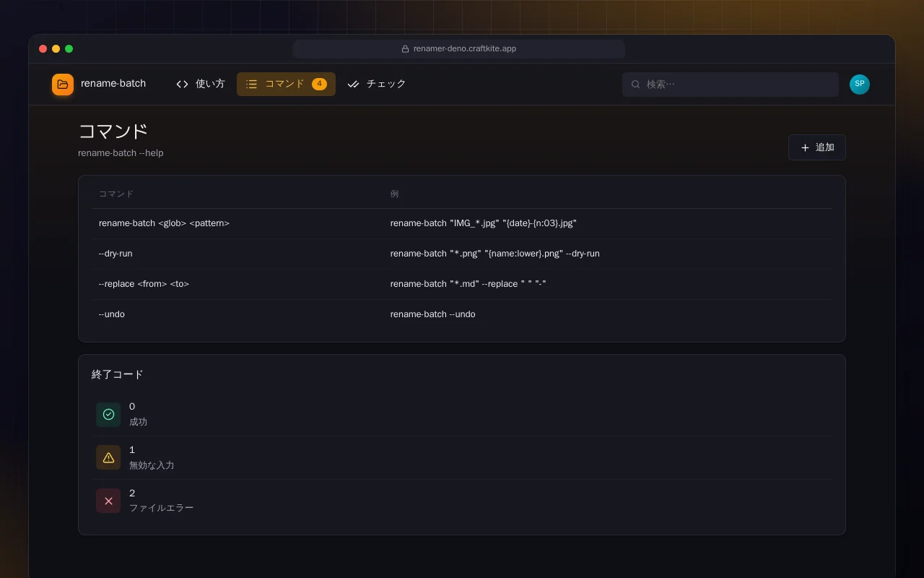
Task: Close the window with the red button
Action: pos(43,49)
